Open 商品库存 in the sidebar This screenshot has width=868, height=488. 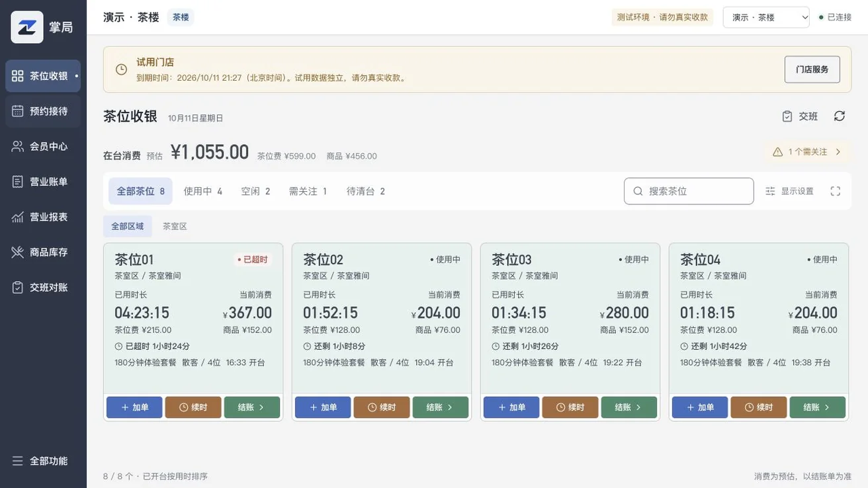43,252
